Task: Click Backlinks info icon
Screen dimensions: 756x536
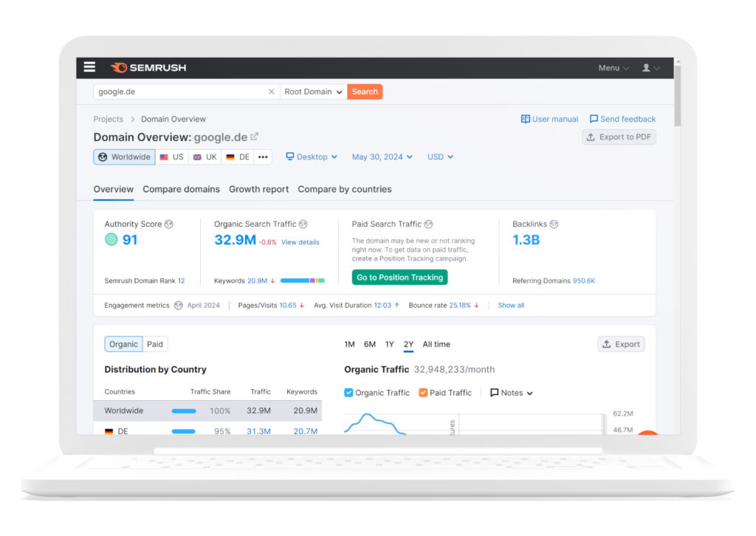Action: pyautogui.click(x=554, y=224)
